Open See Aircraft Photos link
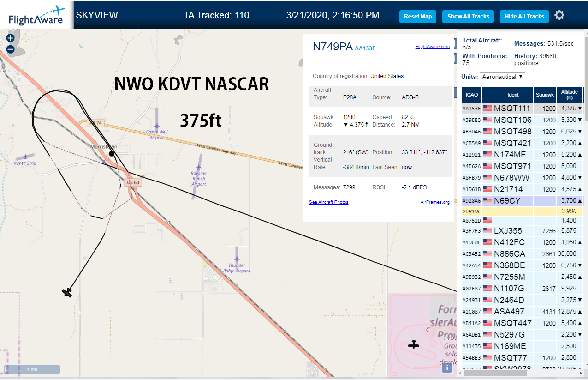The height and width of the screenshot is (380, 588). 328,202
